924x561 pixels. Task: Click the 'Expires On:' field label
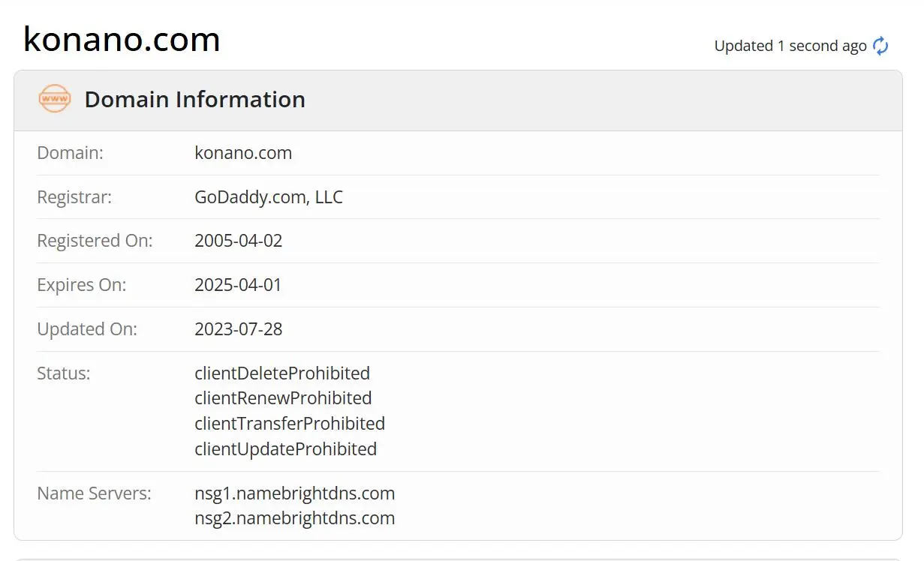82,285
